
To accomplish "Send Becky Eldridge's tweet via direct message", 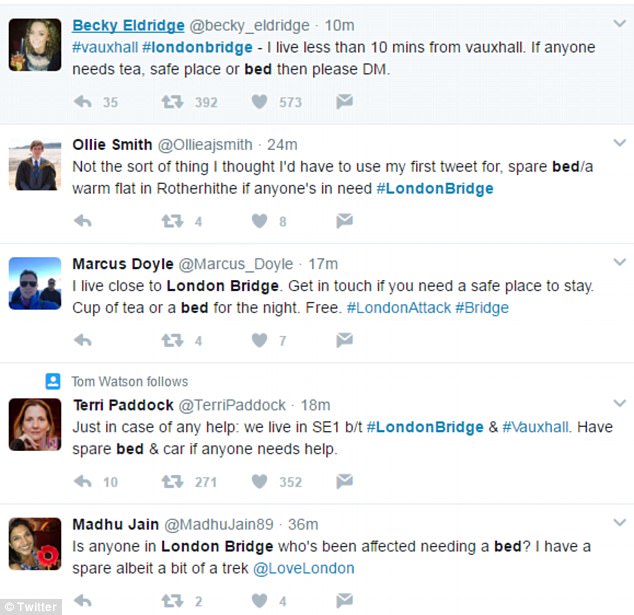I will pyautogui.click(x=343, y=102).
